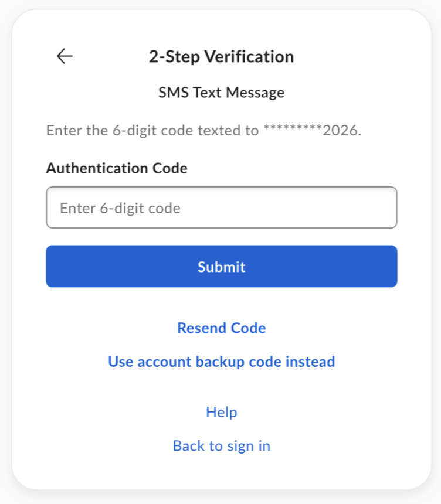
Task: Click the 6-digit code instruction text
Action: point(152,130)
